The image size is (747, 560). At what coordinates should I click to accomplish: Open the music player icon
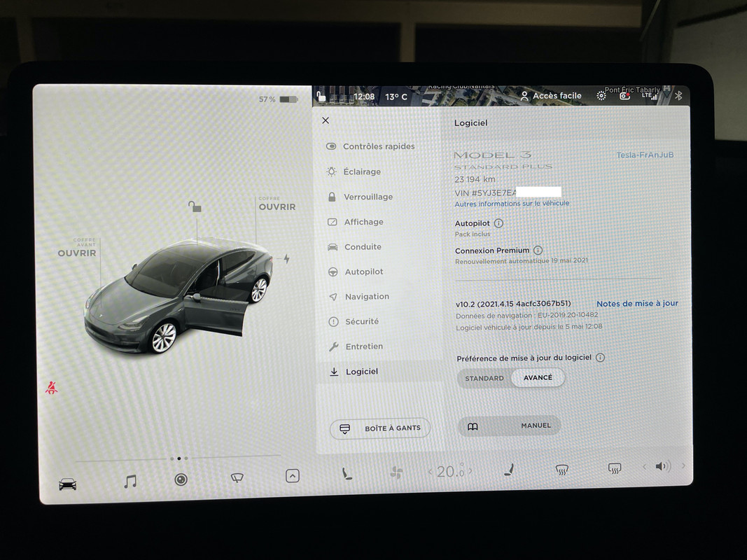130,482
